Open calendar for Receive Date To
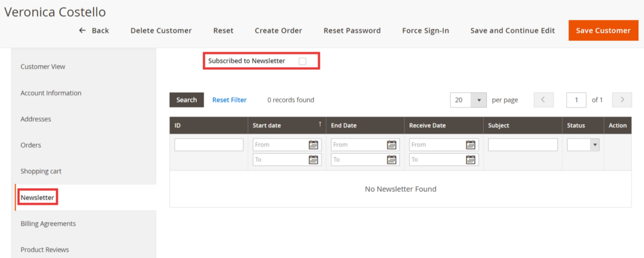 (470, 159)
